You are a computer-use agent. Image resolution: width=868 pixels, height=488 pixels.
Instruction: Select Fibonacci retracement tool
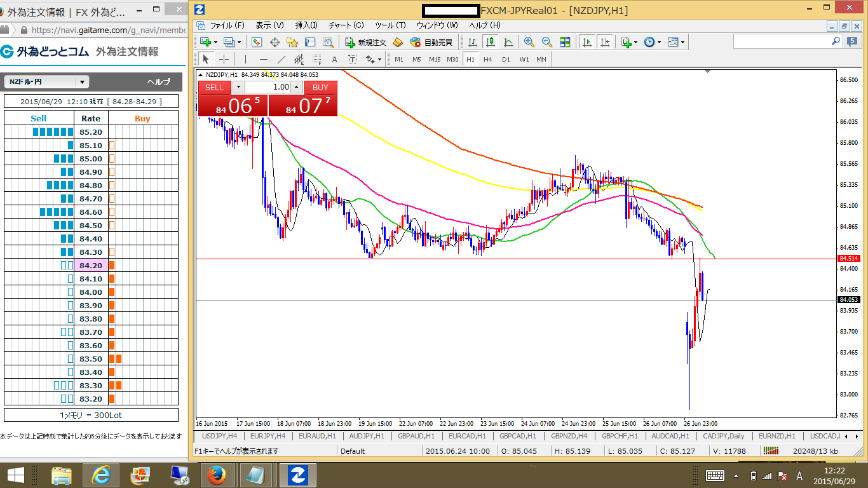[316, 59]
